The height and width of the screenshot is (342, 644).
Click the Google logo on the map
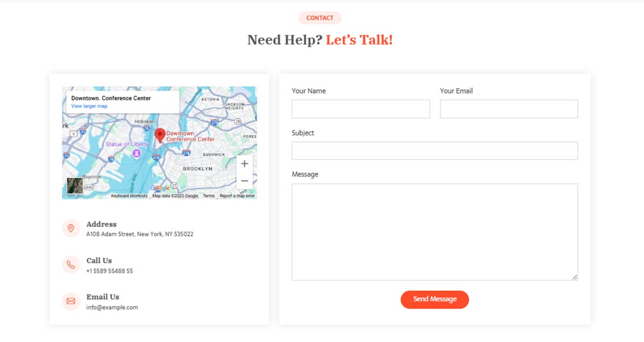160,188
